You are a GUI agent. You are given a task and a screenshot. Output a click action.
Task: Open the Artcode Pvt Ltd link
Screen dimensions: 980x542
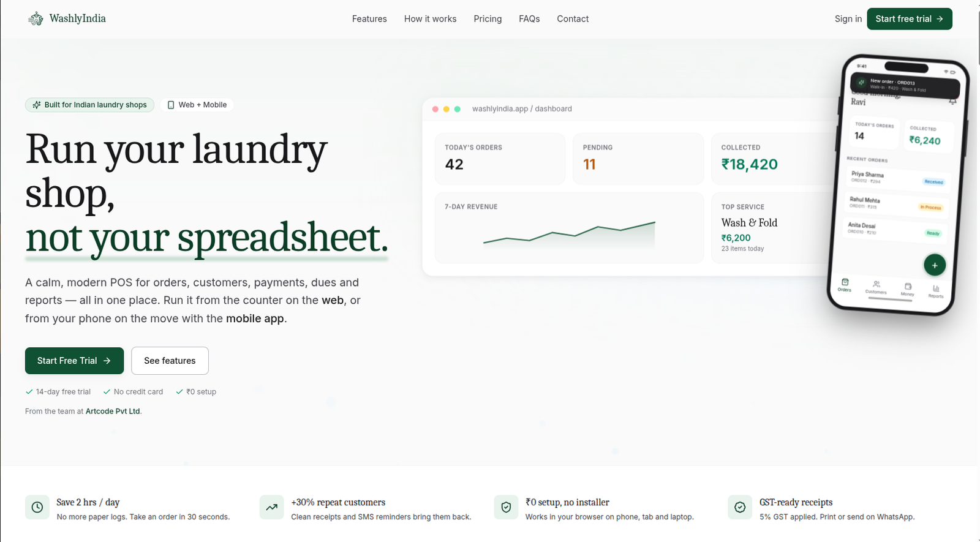click(x=113, y=412)
